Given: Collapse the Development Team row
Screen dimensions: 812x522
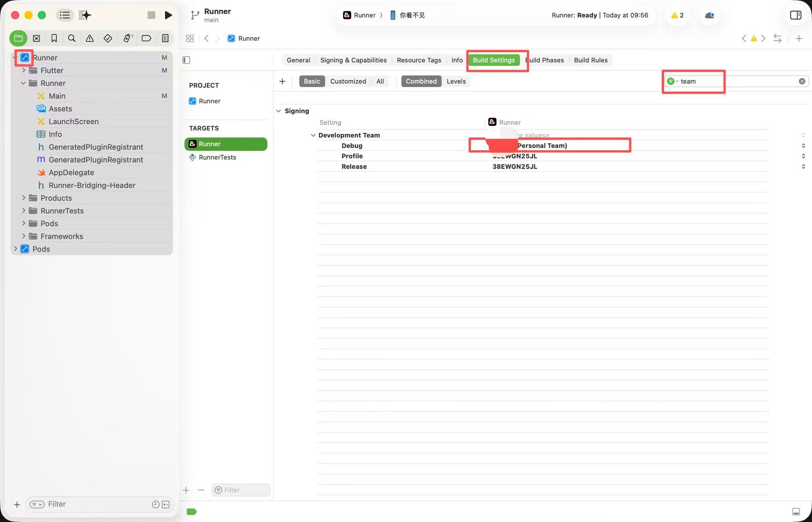Looking at the screenshot, I should coord(313,135).
